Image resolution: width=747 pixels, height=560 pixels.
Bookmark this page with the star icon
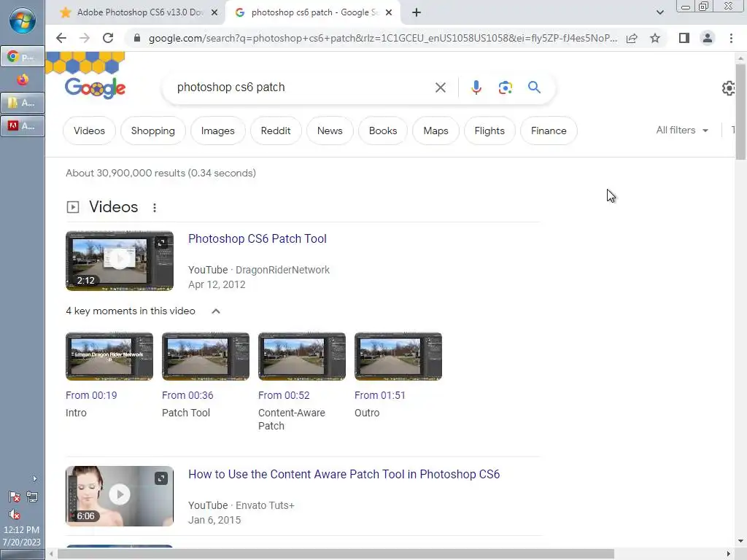655,38
